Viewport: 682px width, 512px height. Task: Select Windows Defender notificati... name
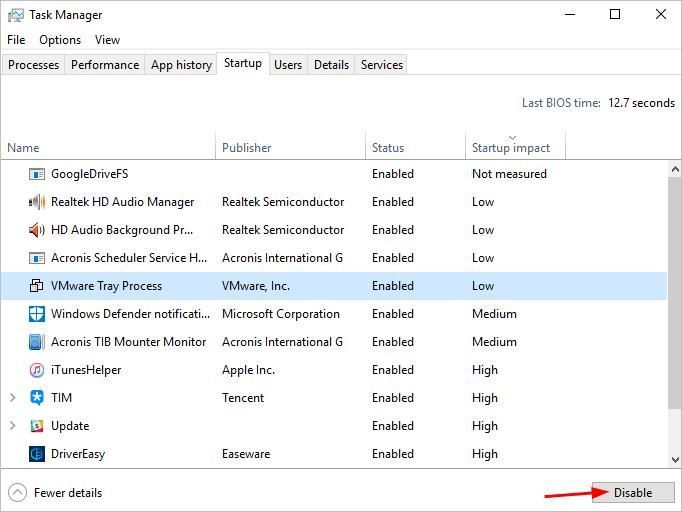point(130,314)
